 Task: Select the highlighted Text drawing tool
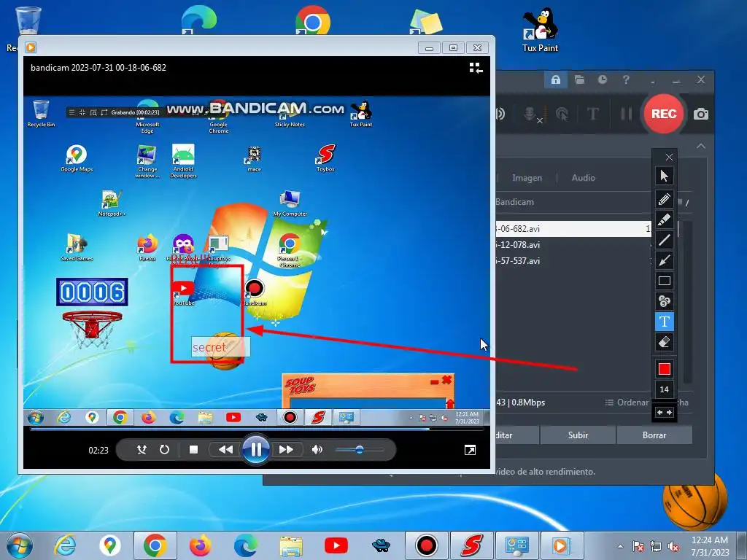pos(664,322)
